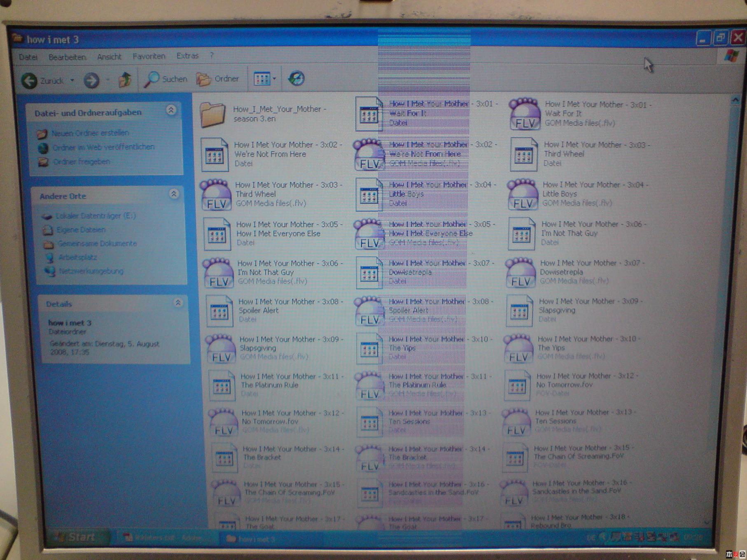
Task: Open the Suchen search pane
Action: tap(165, 79)
